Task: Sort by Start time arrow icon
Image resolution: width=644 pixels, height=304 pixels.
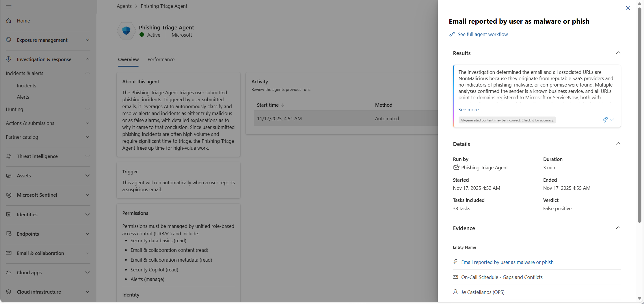Action: point(282,105)
